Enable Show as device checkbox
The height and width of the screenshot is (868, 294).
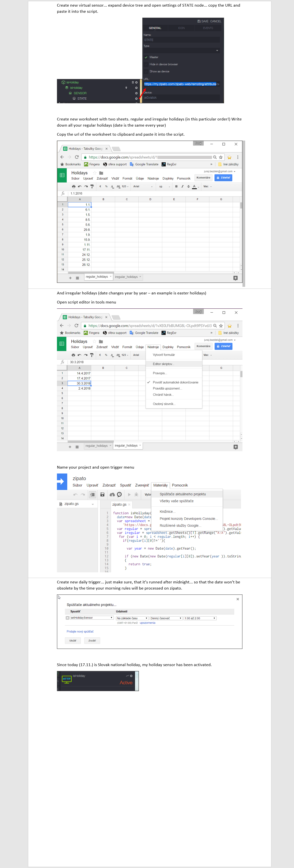(x=146, y=71)
